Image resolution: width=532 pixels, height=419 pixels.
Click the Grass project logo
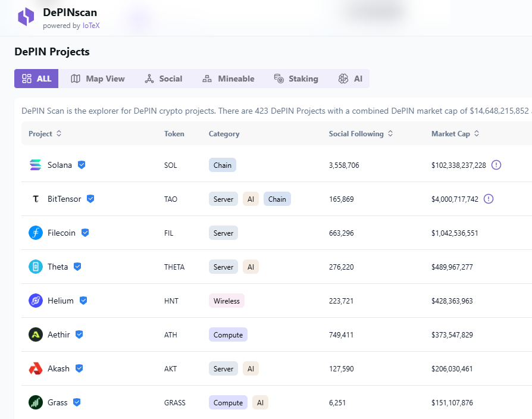36,402
